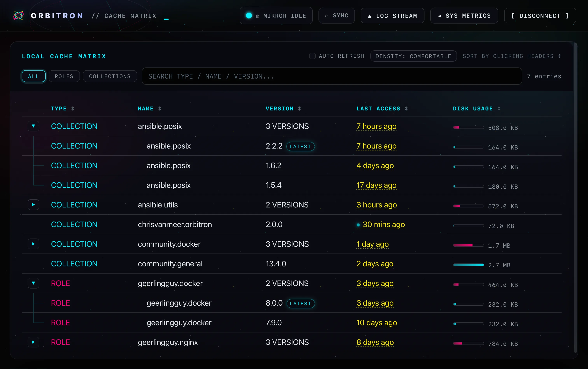588x369 pixels.
Task: Click the cyan mirror idle status dot
Action: pyautogui.click(x=249, y=16)
